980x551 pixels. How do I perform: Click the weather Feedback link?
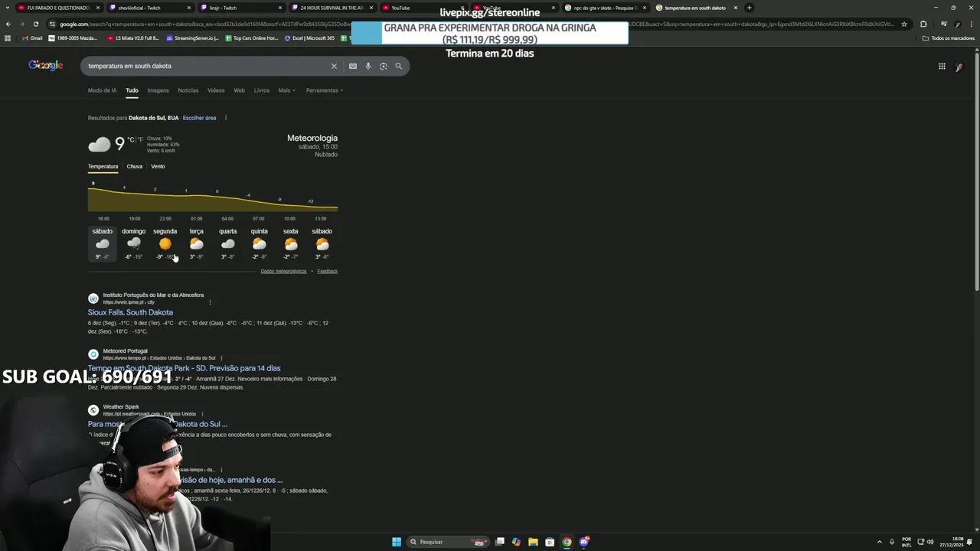pyautogui.click(x=328, y=271)
